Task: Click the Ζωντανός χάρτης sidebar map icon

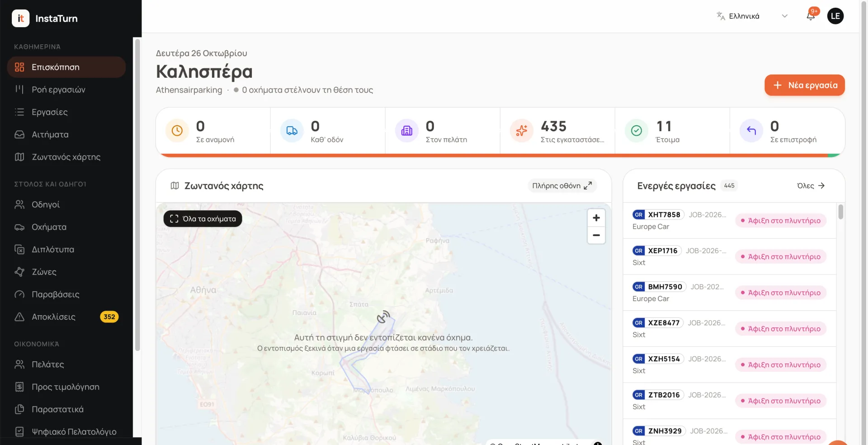Action: click(19, 157)
